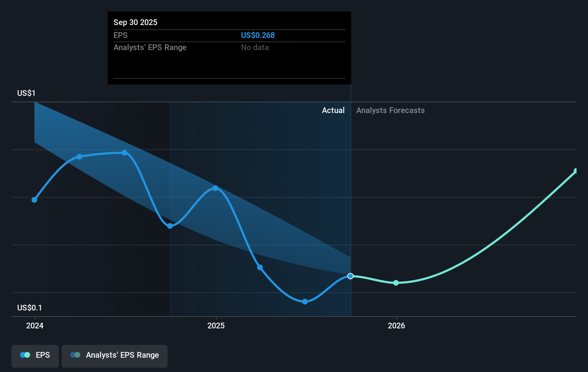Select the peak EPS data point mid-2024
The height and width of the screenshot is (372, 588).
click(x=124, y=153)
